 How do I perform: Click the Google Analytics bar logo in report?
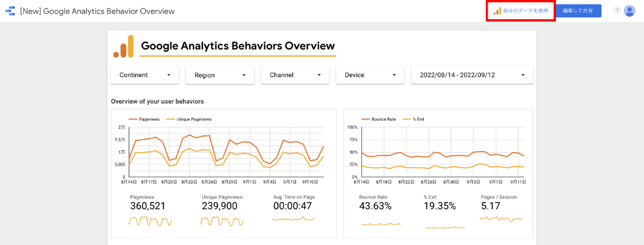[124, 46]
